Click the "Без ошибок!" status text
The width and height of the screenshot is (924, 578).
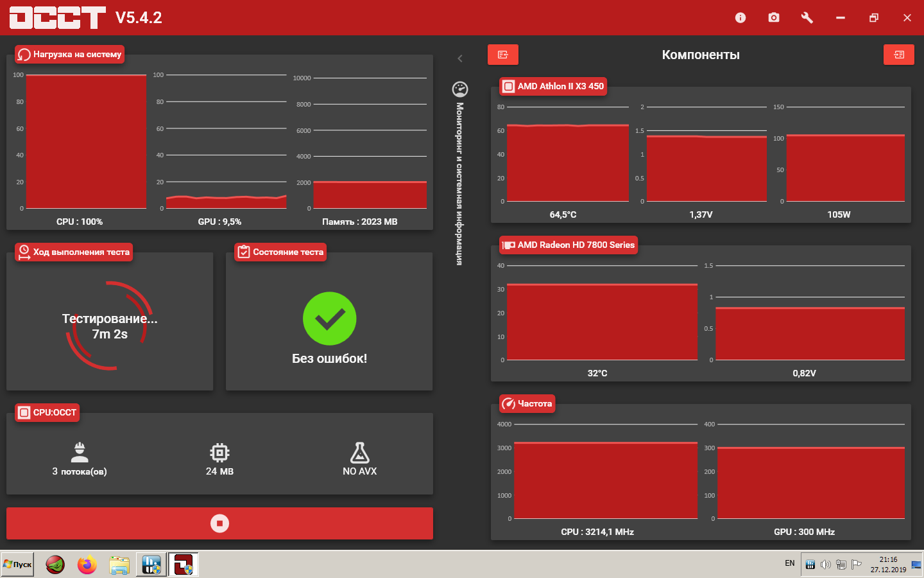[329, 358]
